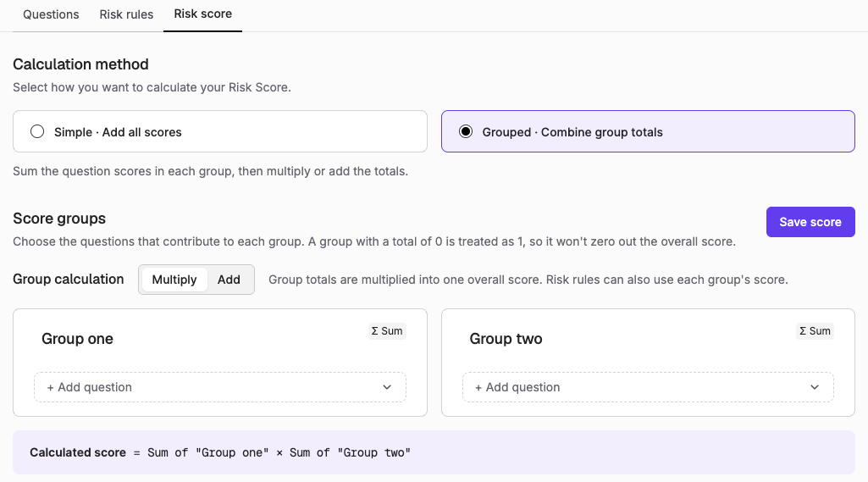Switch group calculation to Multiply
The image size is (868, 482).
174,280
